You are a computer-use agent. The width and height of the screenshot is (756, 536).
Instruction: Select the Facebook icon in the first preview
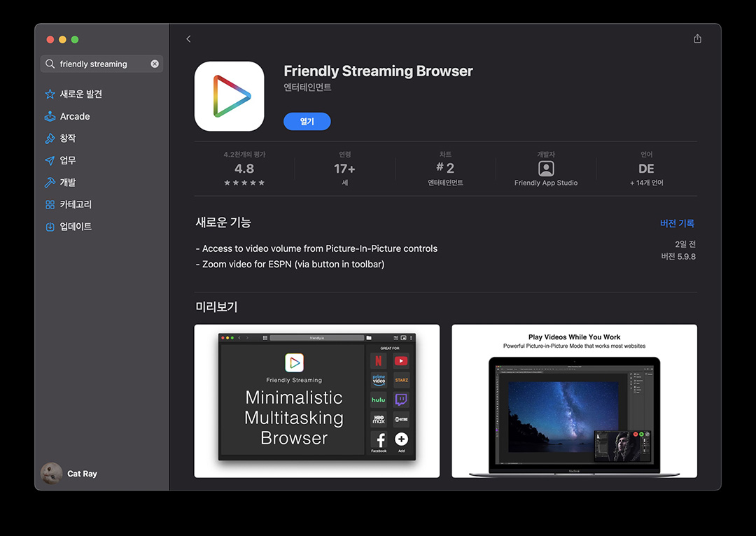click(379, 439)
